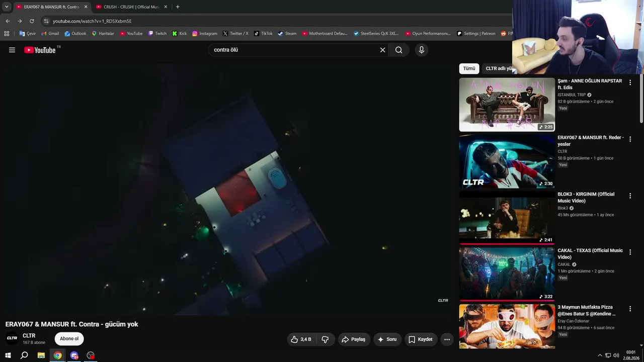Open the YouTube guide hamburger menu
644x362 pixels.
pyautogui.click(x=12, y=50)
